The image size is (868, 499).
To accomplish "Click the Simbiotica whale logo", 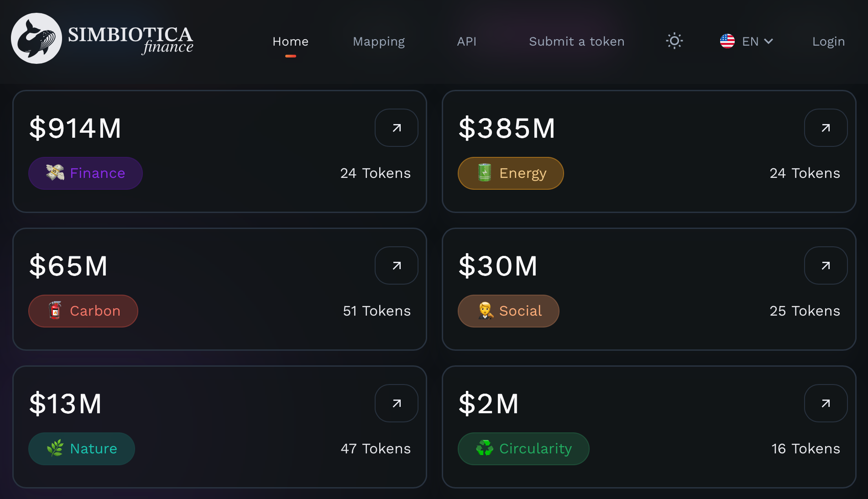I will coord(37,38).
